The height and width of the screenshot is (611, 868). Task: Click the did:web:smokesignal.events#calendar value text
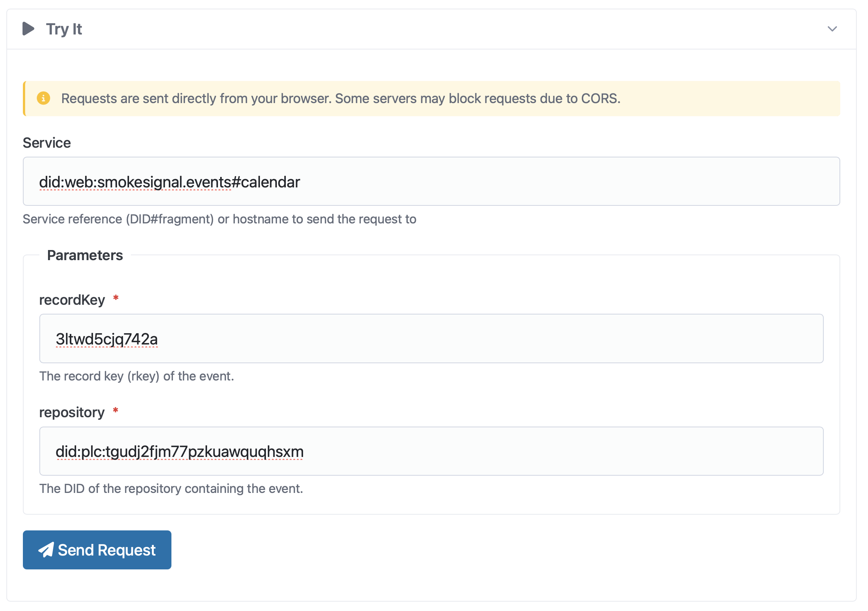(170, 182)
